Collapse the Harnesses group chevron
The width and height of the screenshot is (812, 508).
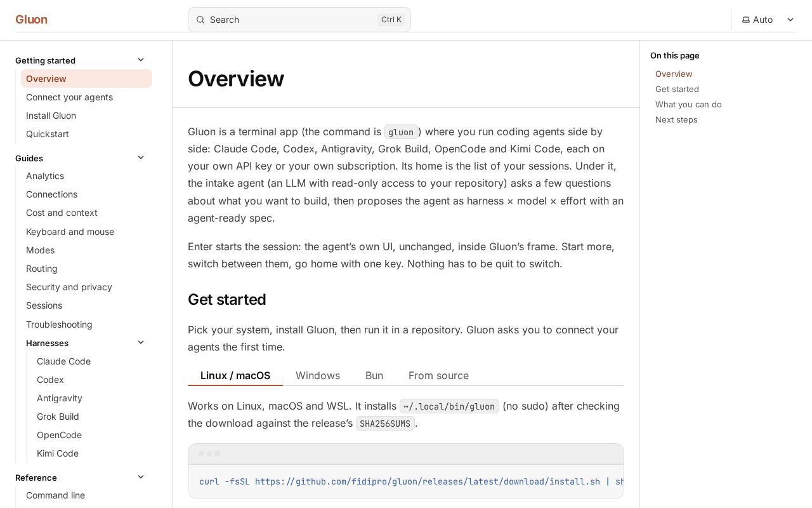141,343
